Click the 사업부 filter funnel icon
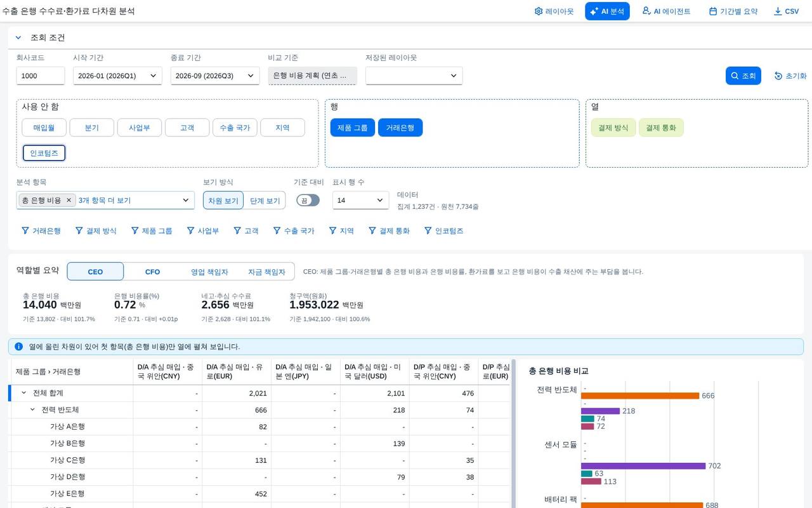The height and width of the screenshot is (508, 812). pos(190,231)
